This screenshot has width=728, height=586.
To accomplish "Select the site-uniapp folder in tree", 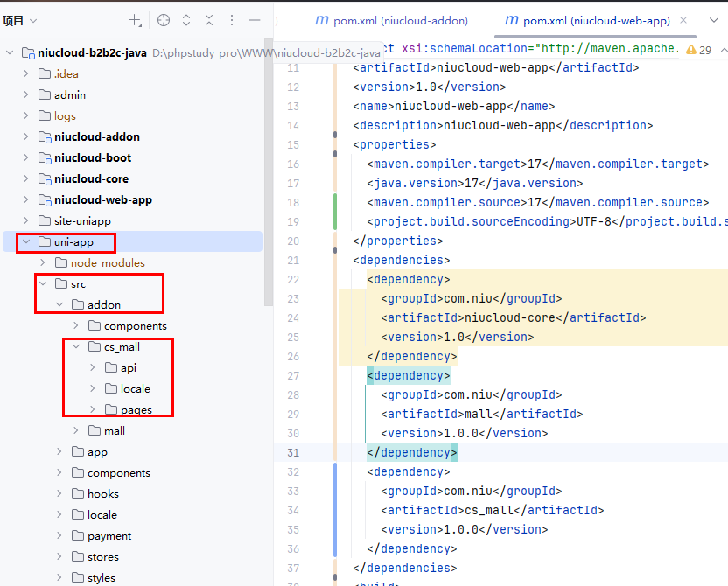I will pos(82,221).
